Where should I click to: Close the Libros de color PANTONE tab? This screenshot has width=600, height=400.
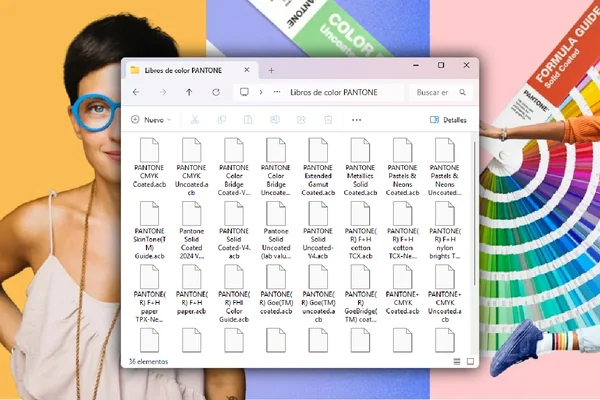pyautogui.click(x=247, y=70)
